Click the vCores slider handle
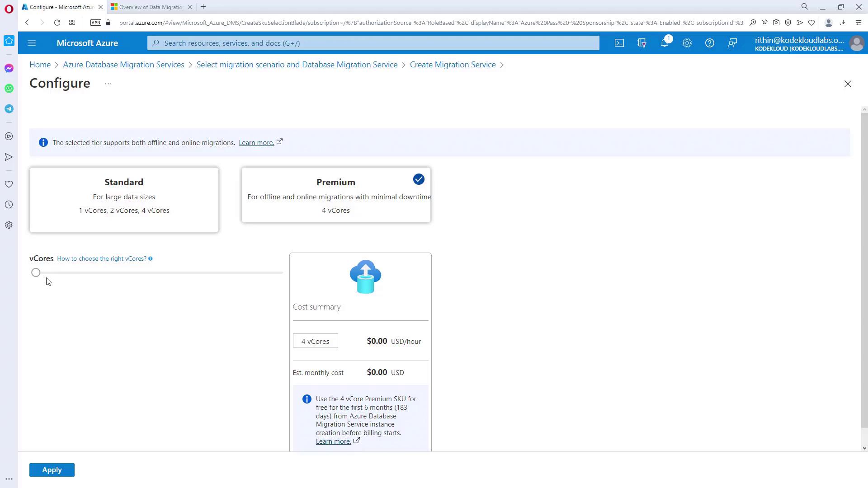868x488 pixels. tap(36, 272)
